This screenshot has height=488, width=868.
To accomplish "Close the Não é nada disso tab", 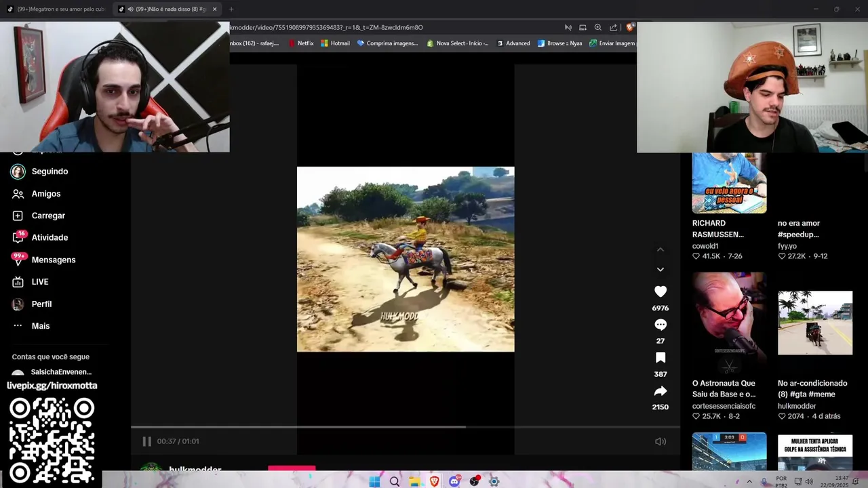I will click(x=214, y=9).
